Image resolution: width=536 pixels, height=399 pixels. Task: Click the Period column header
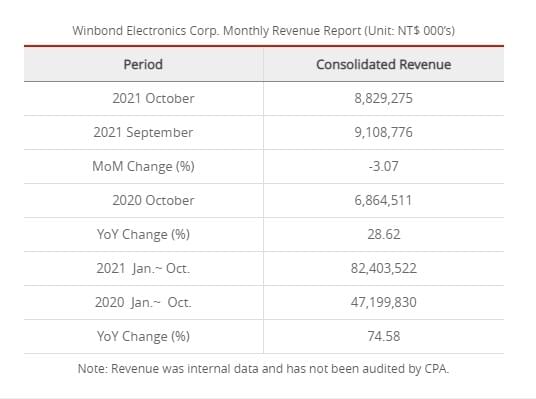143,64
